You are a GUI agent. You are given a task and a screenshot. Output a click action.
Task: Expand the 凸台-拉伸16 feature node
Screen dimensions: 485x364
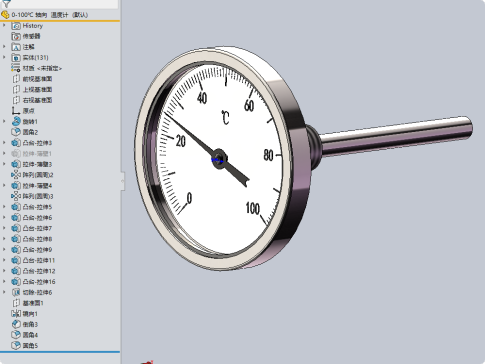coord(4,282)
